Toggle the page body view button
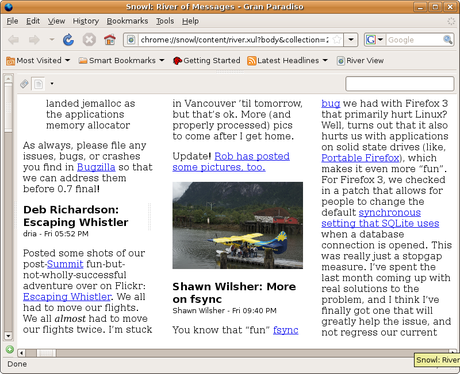 pos(38,84)
